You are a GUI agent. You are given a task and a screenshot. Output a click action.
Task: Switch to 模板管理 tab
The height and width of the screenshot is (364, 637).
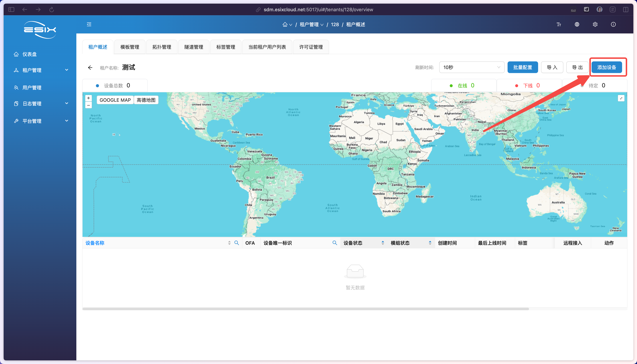130,47
